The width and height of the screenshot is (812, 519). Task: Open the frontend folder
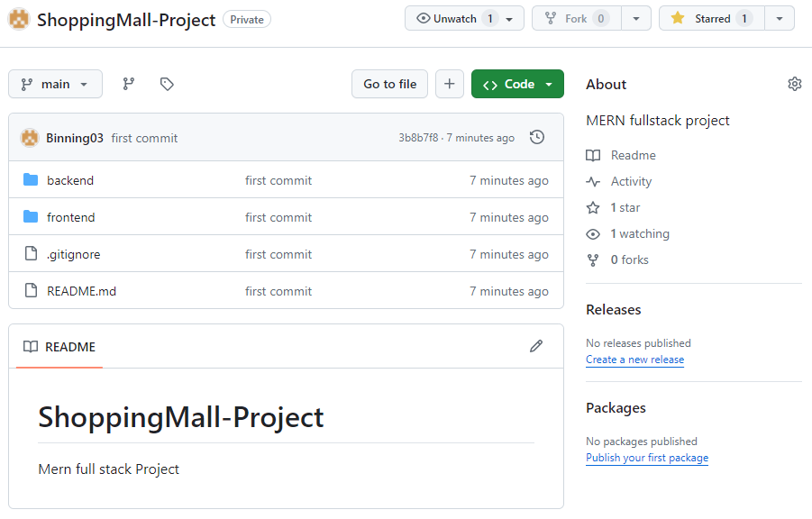click(x=71, y=217)
